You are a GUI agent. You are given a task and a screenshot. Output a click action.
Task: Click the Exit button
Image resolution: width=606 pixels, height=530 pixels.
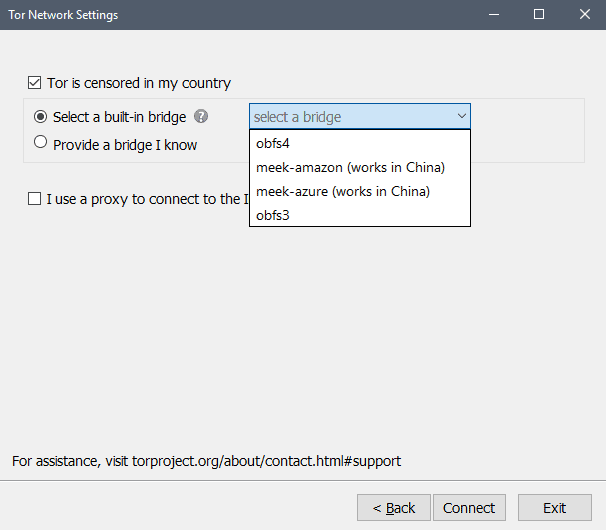(x=555, y=508)
